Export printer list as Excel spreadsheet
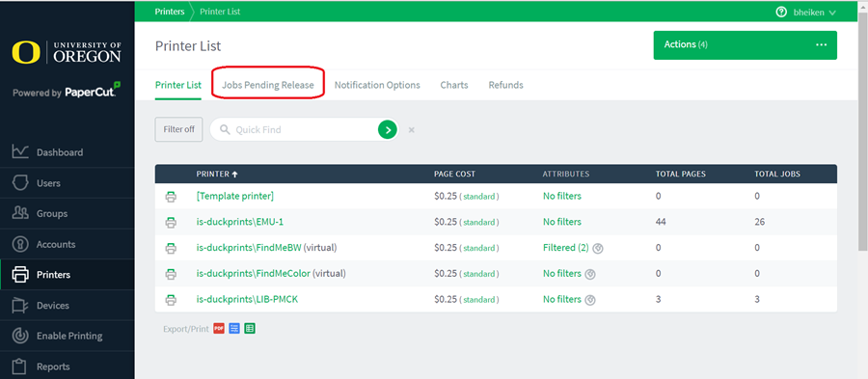The image size is (868, 379). (x=250, y=329)
